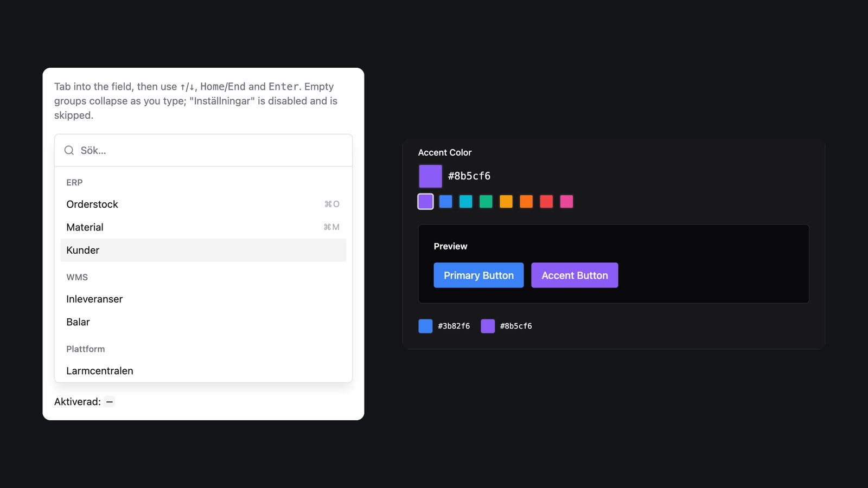Pick the green preset swatch
This screenshot has width=868, height=488.
(486, 202)
